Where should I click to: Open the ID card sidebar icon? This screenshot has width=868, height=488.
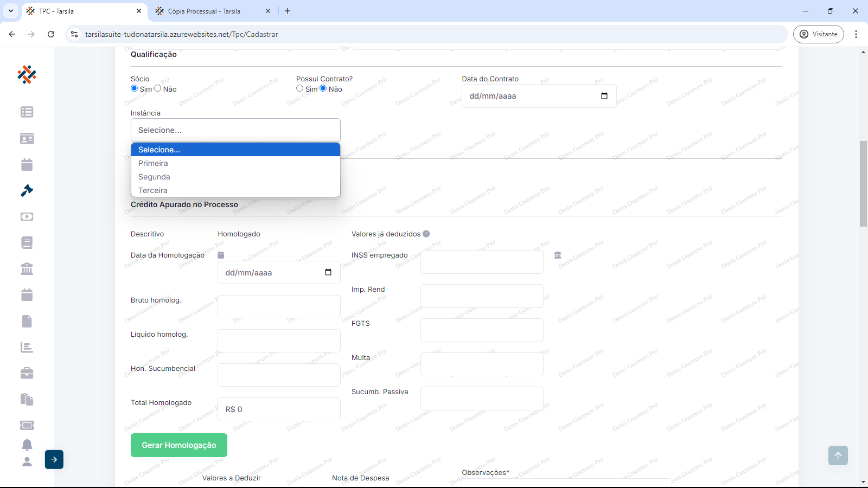(x=27, y=138)
